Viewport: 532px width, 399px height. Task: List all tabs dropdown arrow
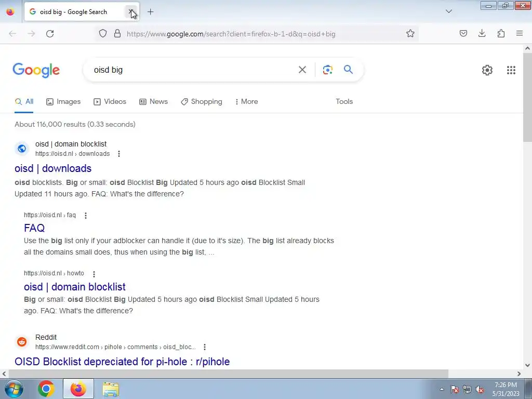coord(448,11)
